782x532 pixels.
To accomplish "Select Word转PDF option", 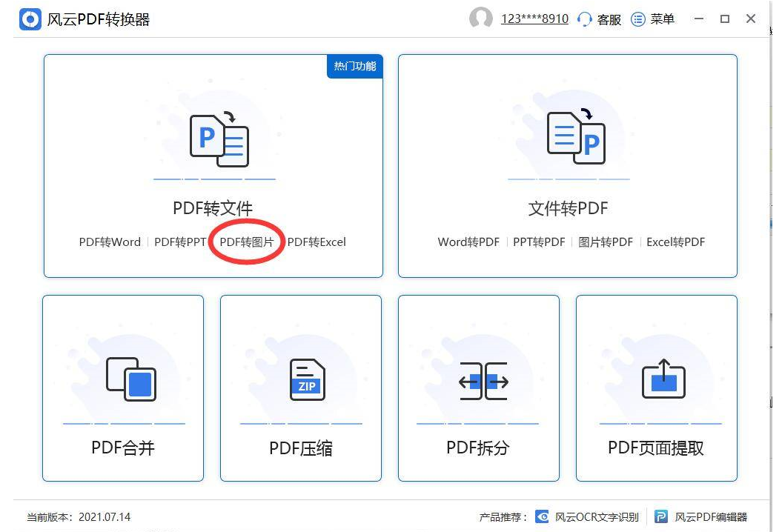I will [x=468, y=242].
